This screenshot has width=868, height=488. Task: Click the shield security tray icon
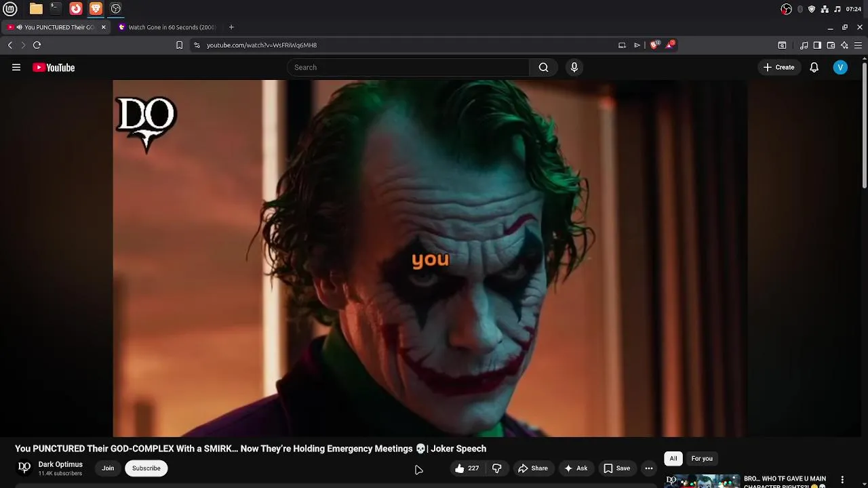coord(812,9)
